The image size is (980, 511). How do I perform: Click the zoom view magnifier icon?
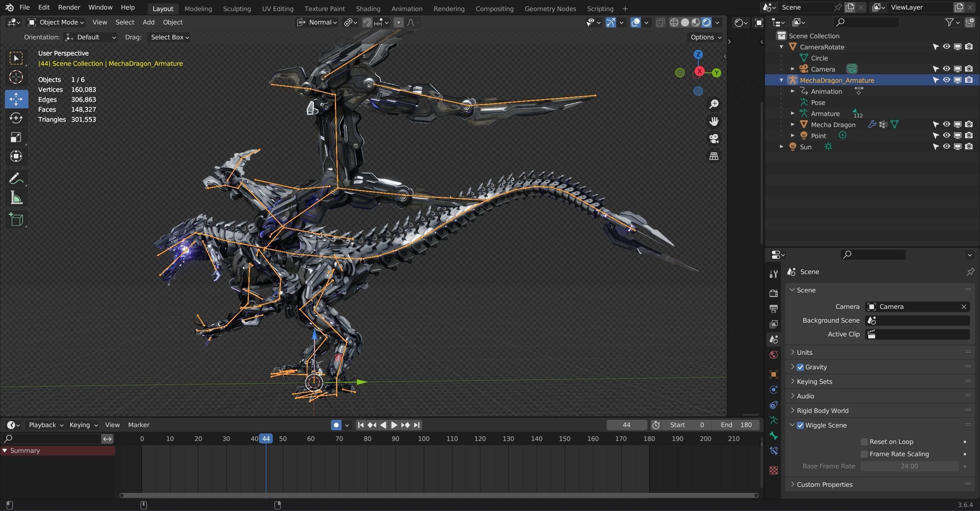pyautogui.click(x=714, y=104)
